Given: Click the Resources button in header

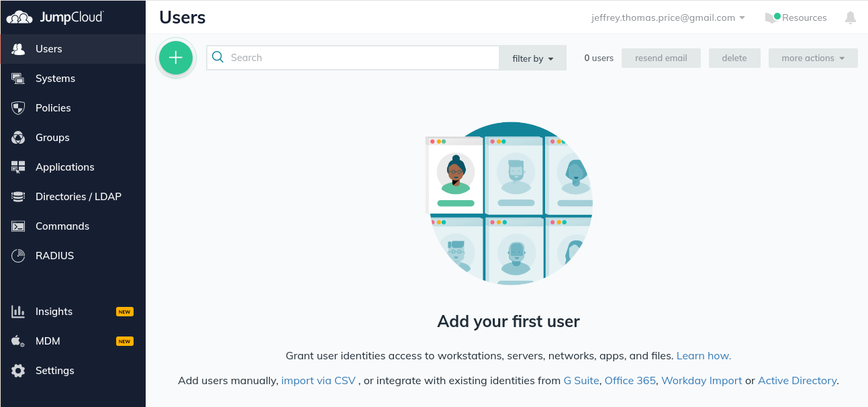Looking at the screenshot, I should pyautogui.click(x=797, y=18).
